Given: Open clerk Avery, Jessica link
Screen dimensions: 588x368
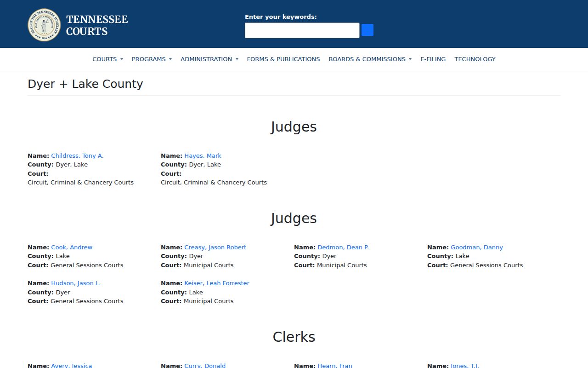Looking at the screenshot, I should tap(72, 366).
